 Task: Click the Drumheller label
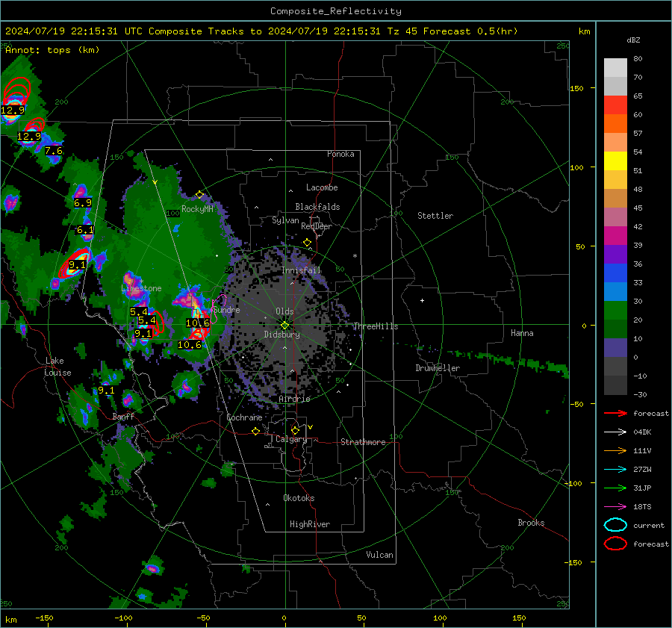[438, 368]
